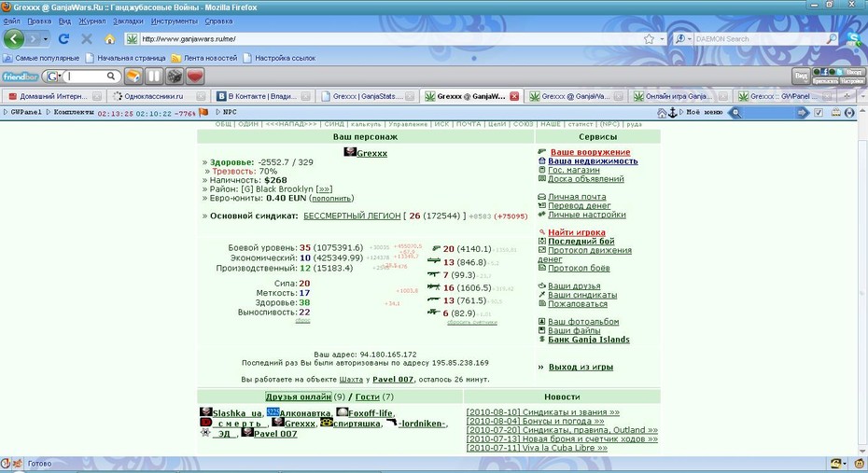Open the Вид dropdown button in friendbar
This screenshot has height=473, width=868.
pyautogui.click(x=801, y=76)
